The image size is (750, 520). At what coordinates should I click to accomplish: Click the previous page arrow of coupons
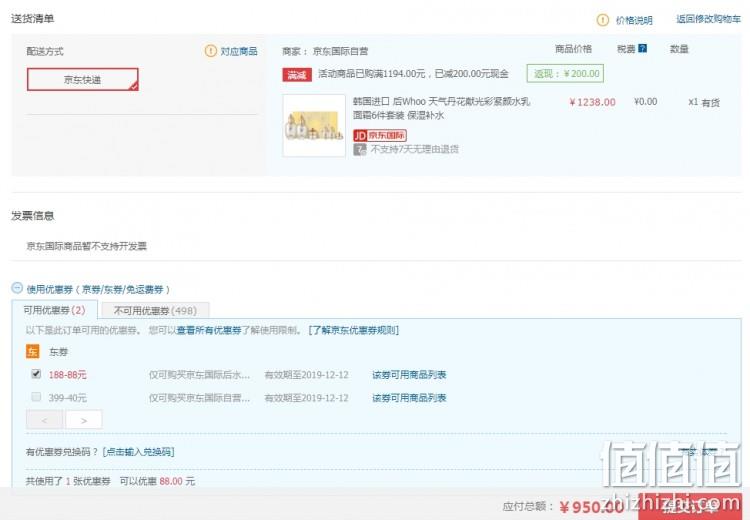click(x=44, y=420)
